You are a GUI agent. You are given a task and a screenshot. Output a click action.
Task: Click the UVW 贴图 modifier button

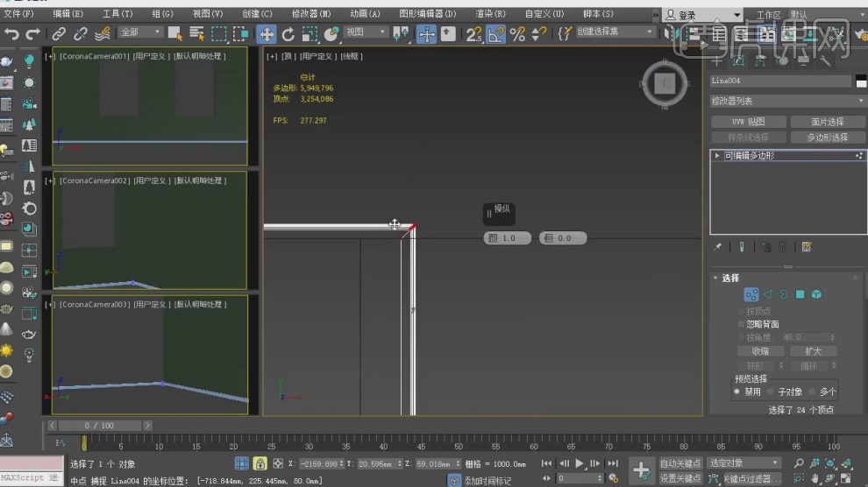748,122
